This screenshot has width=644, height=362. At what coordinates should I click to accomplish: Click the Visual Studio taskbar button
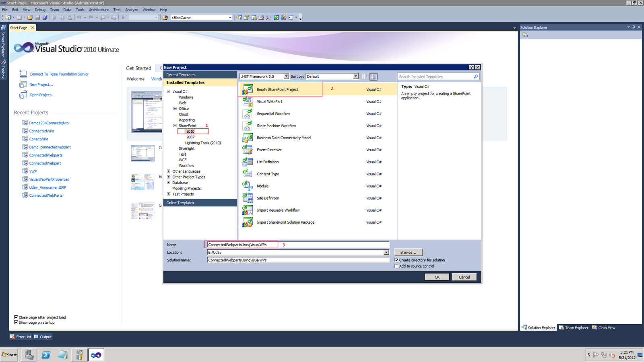pyautogui.click(x=96, y=355)
